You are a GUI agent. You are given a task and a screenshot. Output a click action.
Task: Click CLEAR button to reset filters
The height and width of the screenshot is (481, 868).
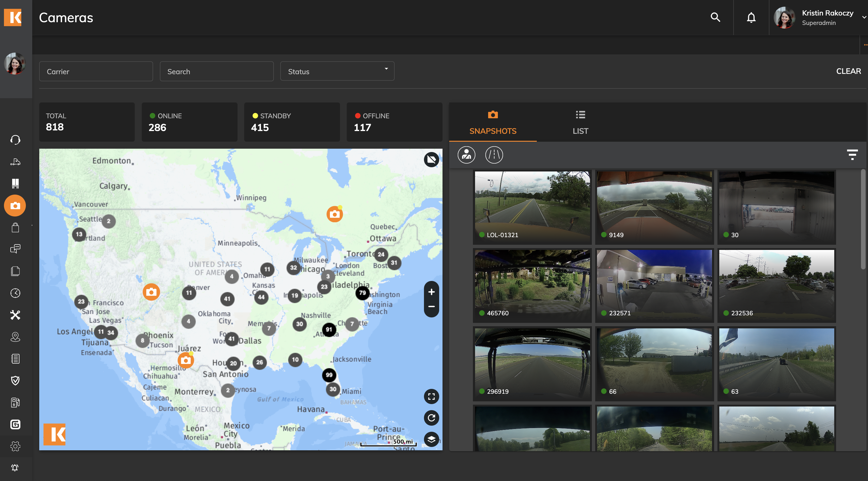tap(849, 71)
